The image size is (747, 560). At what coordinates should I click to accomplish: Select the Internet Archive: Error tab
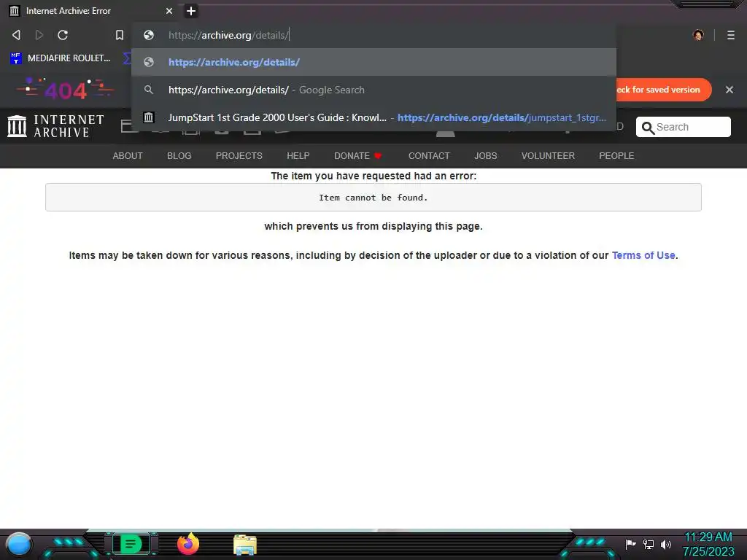click(90, 11)
